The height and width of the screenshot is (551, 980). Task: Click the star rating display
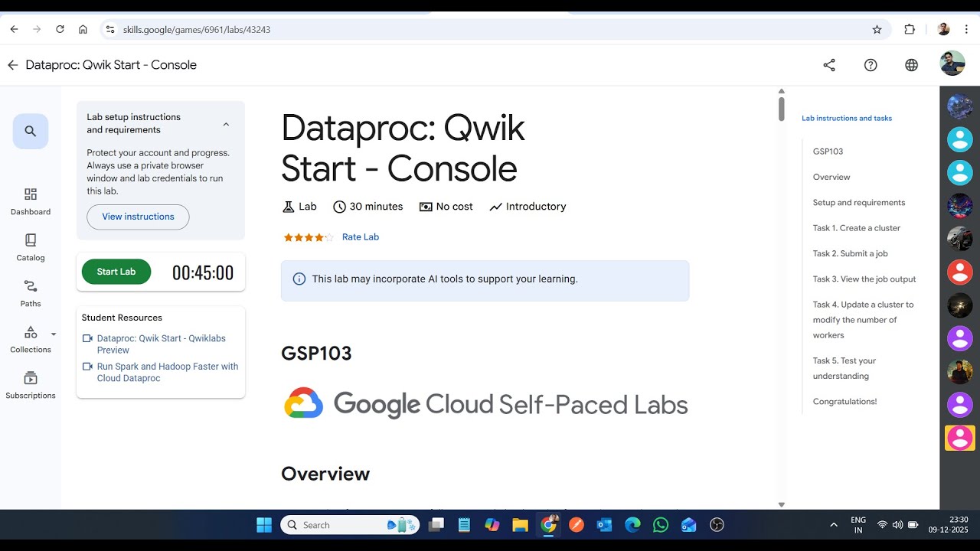click(309, 237)
